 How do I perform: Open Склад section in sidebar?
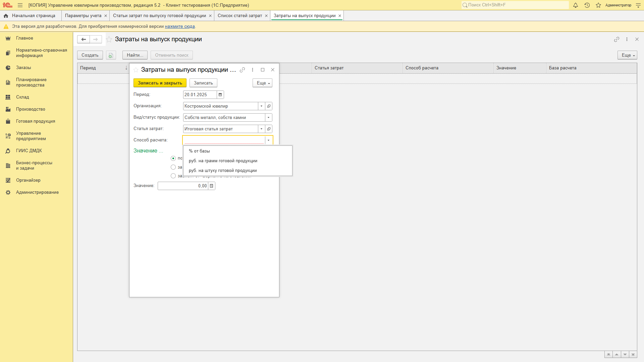pos(22,97)
